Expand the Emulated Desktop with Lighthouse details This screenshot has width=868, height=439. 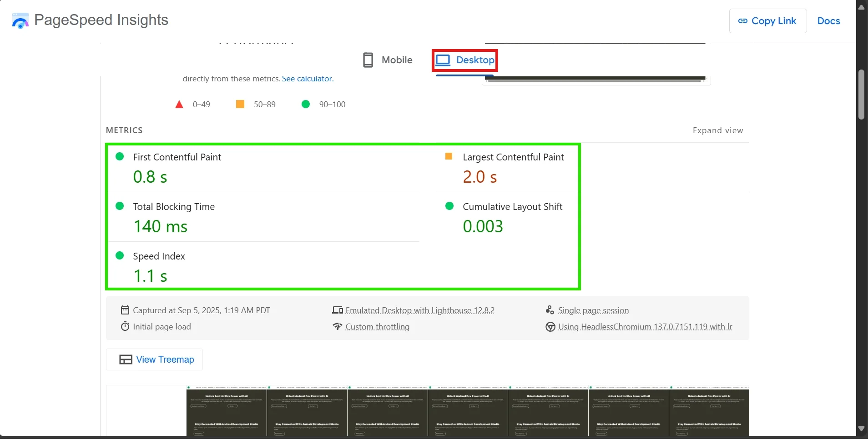point(419,310)
